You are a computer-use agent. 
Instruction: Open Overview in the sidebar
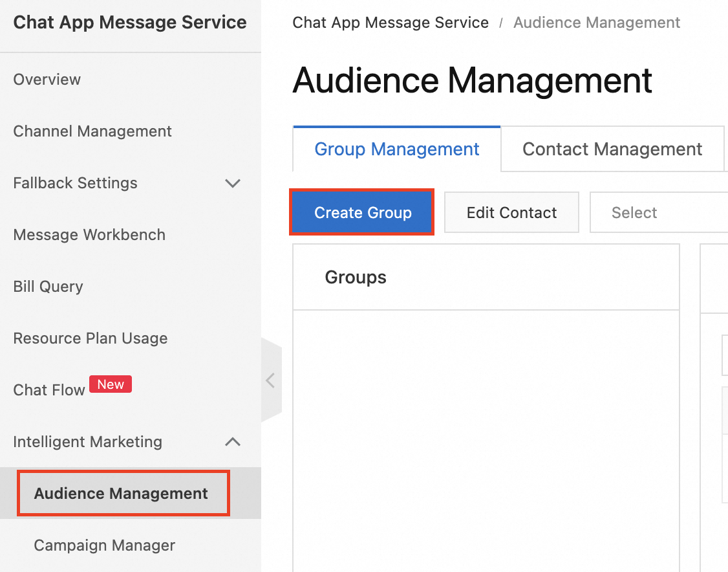47,80
